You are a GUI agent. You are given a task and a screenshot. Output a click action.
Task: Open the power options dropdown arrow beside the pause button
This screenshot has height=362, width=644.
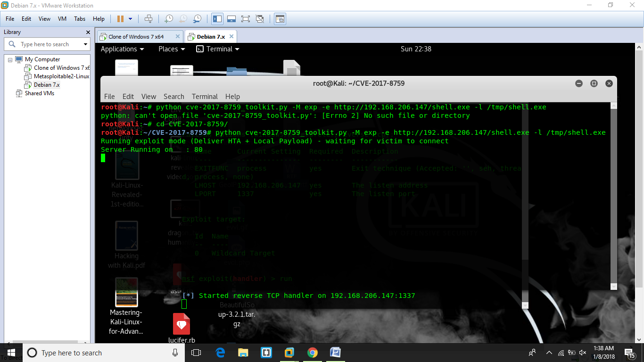(131, 19)
